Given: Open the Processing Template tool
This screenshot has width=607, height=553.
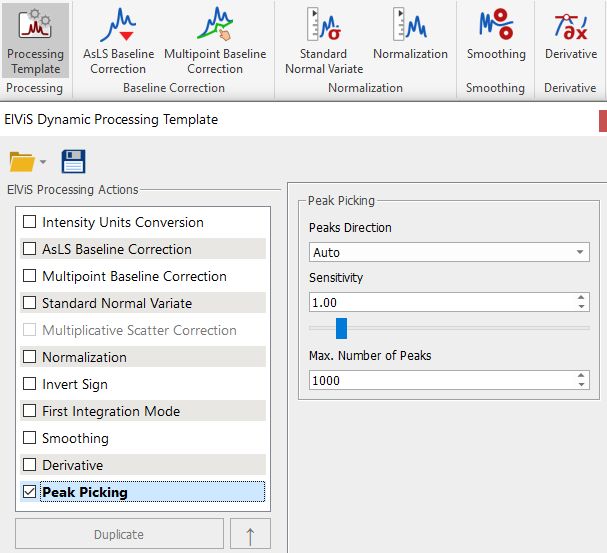Looking at the screenshot, I should (x=35, y=41).
